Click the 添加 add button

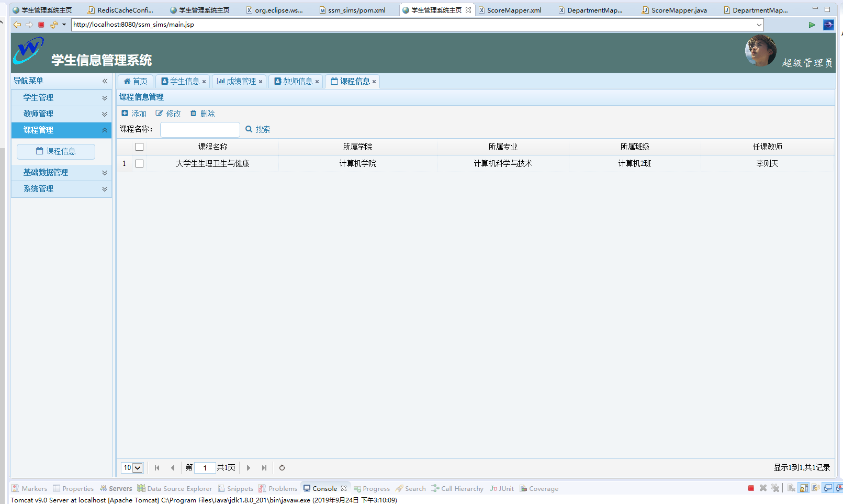pos(134,113)
